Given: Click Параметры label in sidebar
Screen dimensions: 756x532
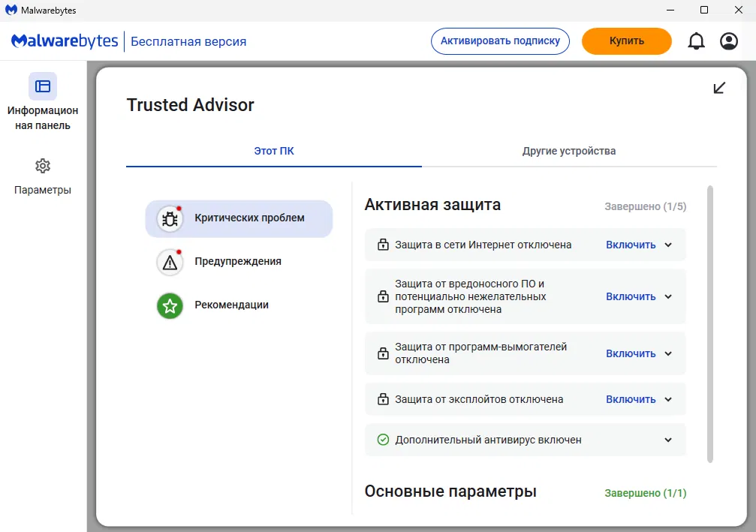Looking at the screenshot, I should pos(43,190).
